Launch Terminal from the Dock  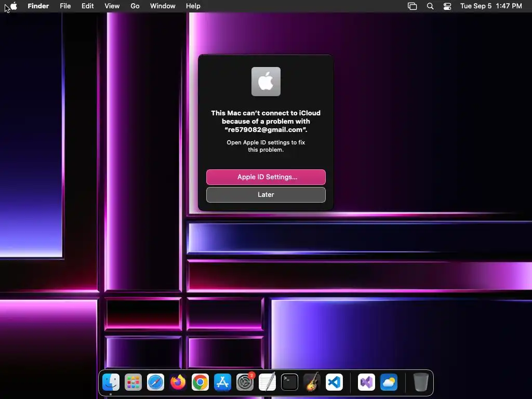click(289, 382)
